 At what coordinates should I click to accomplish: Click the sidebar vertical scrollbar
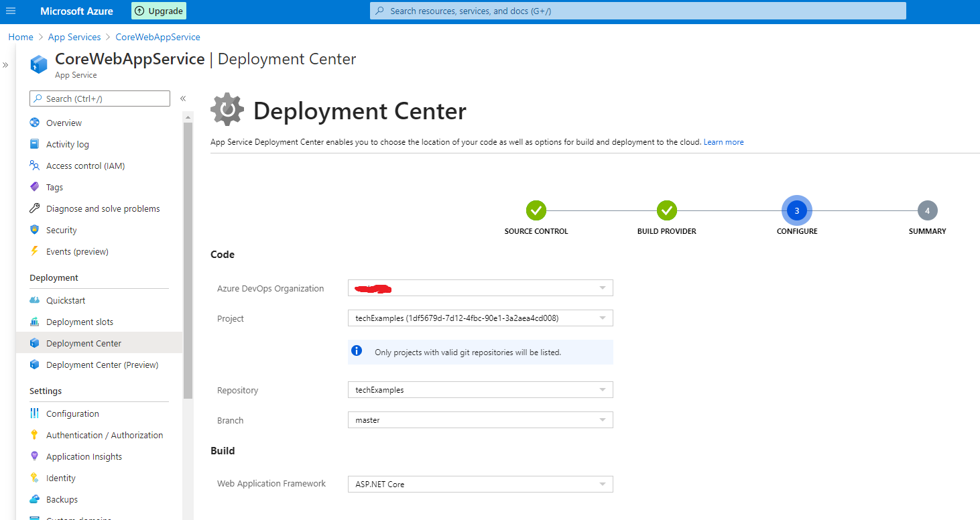188,260
